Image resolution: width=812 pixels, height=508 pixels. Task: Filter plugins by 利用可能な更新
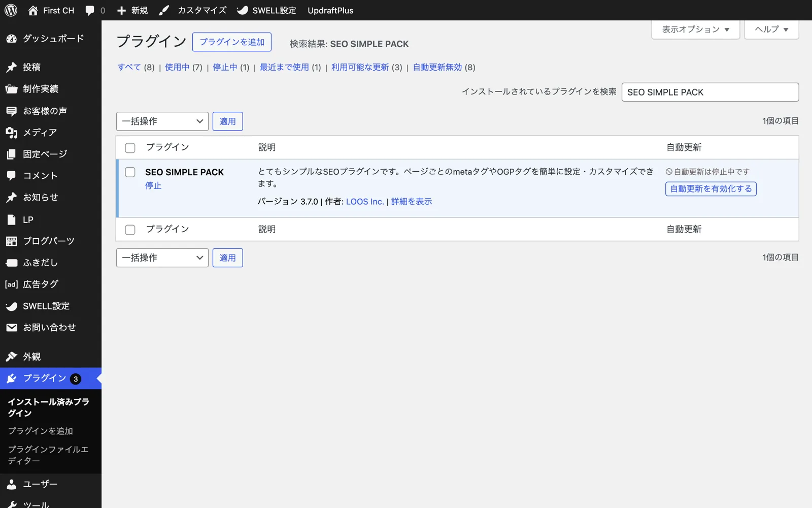click(360, 67)
